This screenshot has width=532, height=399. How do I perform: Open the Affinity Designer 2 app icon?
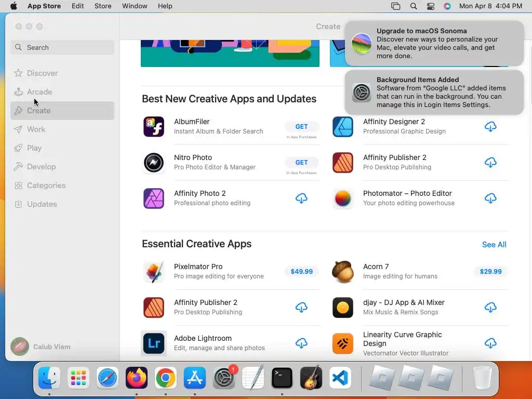point(343,127)
